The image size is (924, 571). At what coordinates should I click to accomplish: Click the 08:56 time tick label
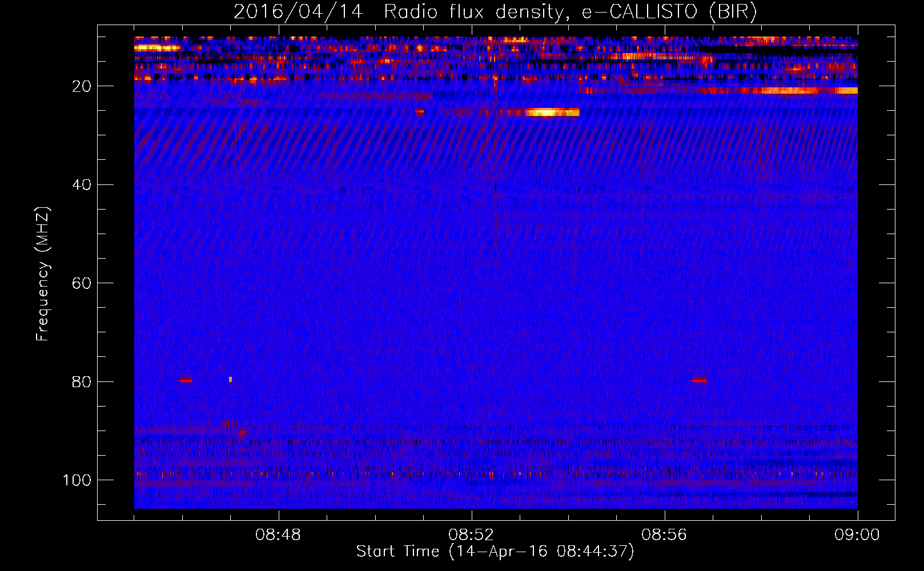(x=664, y=535)
